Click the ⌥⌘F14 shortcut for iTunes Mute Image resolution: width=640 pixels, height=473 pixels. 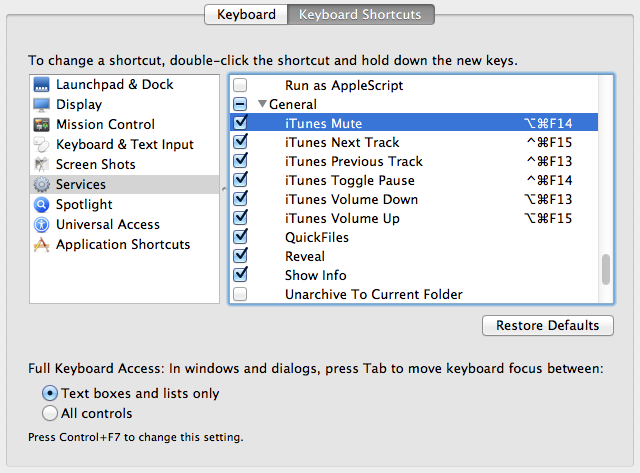pos(548,123)
